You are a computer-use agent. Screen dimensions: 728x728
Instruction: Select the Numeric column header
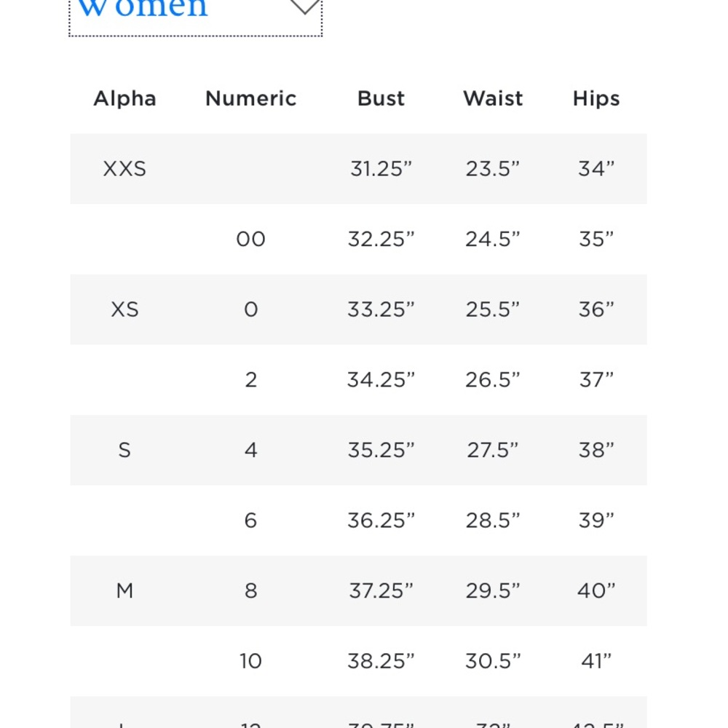[250, 98]
